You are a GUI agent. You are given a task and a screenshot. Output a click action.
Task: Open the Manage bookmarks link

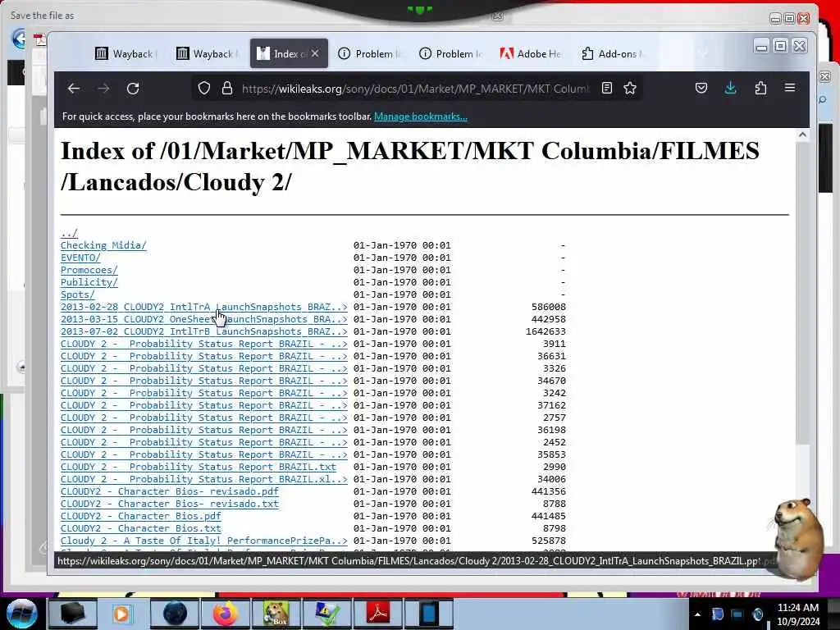(421, 116)
